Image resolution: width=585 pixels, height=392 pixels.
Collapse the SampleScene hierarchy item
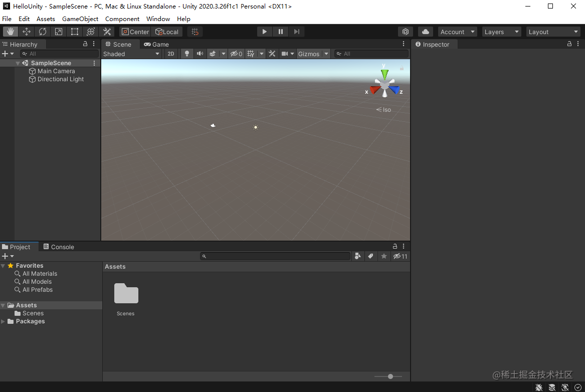[18, 63]
